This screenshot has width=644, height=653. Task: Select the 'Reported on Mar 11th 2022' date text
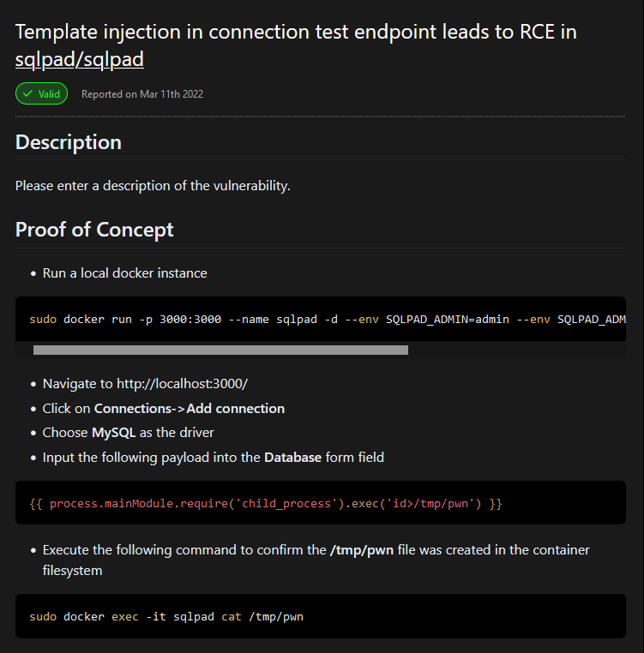pos(142,94)
